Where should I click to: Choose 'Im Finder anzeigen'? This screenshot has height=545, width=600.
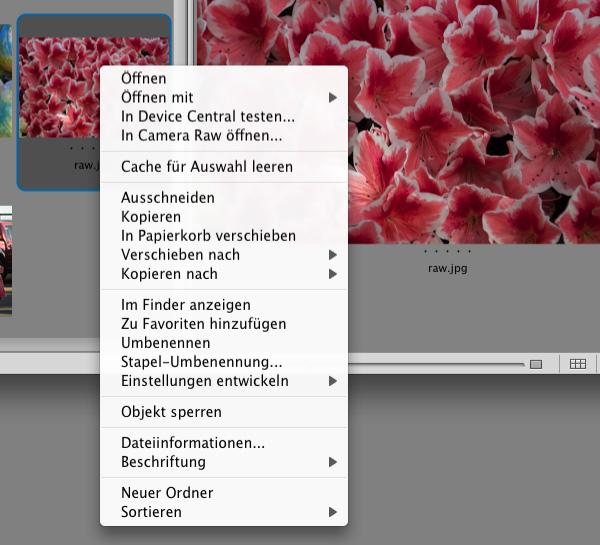click(185, 305)
